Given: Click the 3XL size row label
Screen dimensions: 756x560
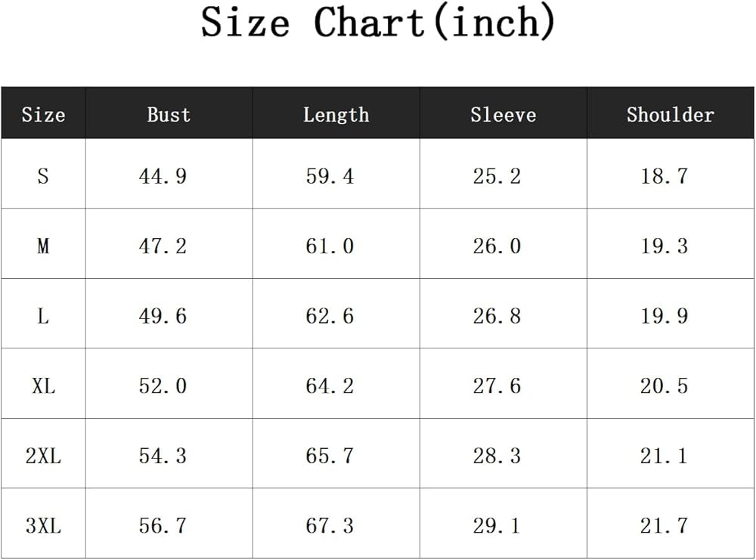Looking at the screenshot, I should tap(43, 526).
